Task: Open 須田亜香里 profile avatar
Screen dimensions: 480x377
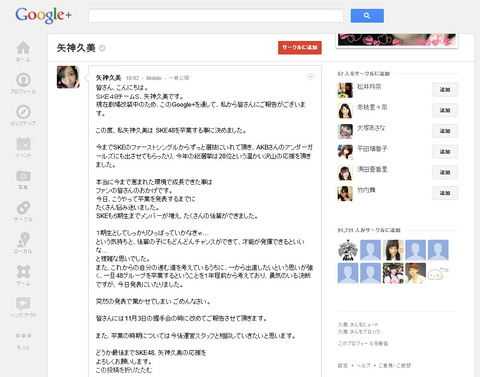Action: click(345, 173)
